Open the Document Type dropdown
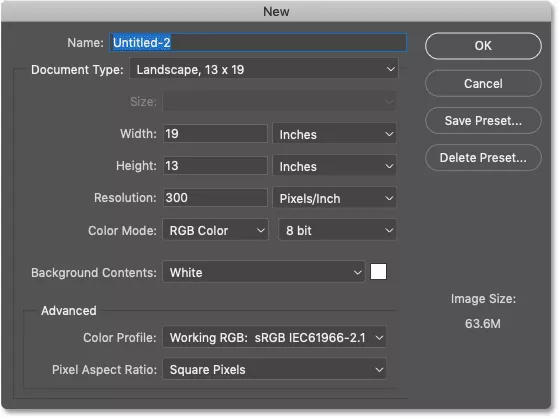This screenshot has height=418, width=559. pos(264,69)
